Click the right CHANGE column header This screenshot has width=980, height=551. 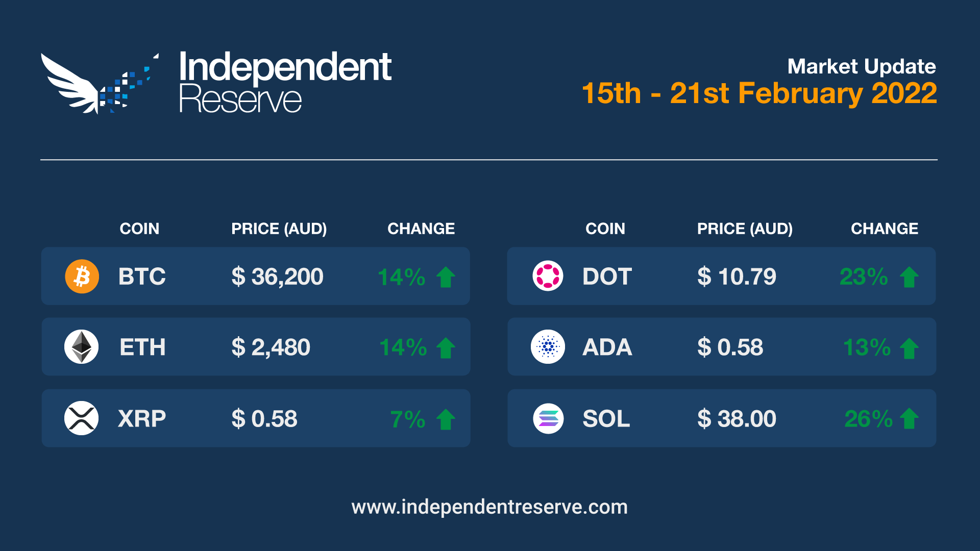(x=884, y=229)
